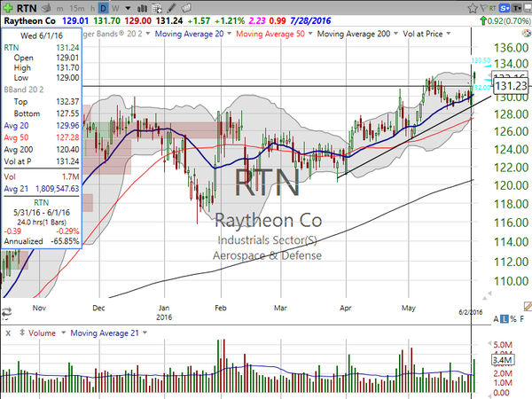Click the Volume indicator label
Screen dimensions: 532x399
pyautogui.click(x=42, y=333)
